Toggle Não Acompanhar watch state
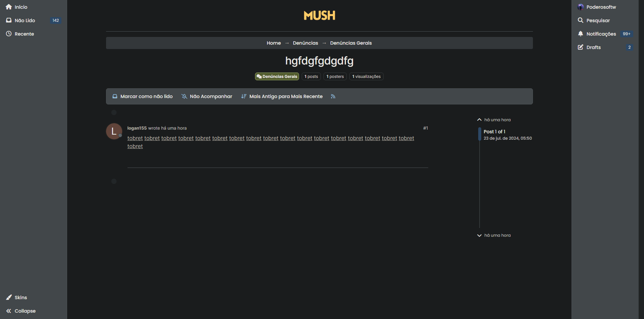The width and height of the screenshot is (644, 319). tap(207, 96)
